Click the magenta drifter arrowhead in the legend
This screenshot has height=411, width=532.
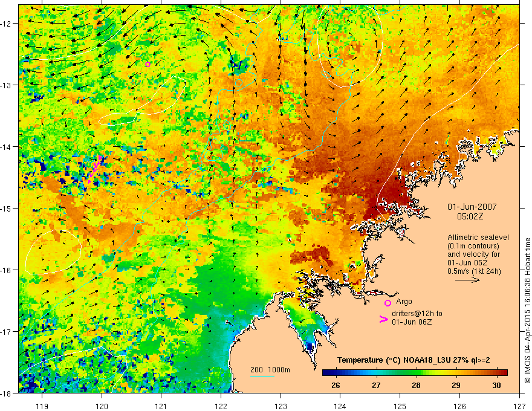point(383,319)
